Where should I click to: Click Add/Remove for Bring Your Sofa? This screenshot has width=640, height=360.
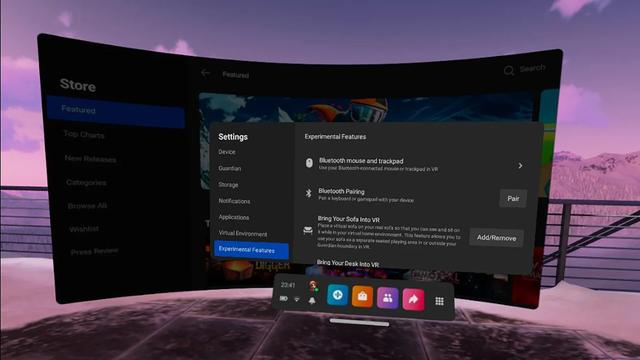(496, 238)
